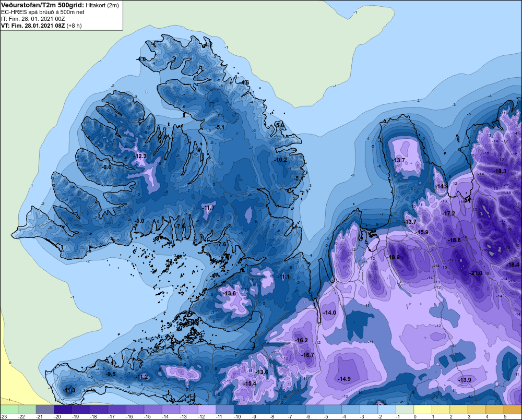Click the -9.5 temperature value

point(111,374)
